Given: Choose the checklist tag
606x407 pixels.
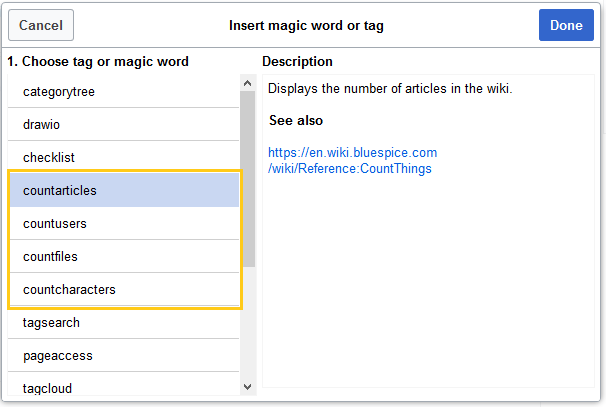Looking at the screenshot, I should tap(123, 157).
